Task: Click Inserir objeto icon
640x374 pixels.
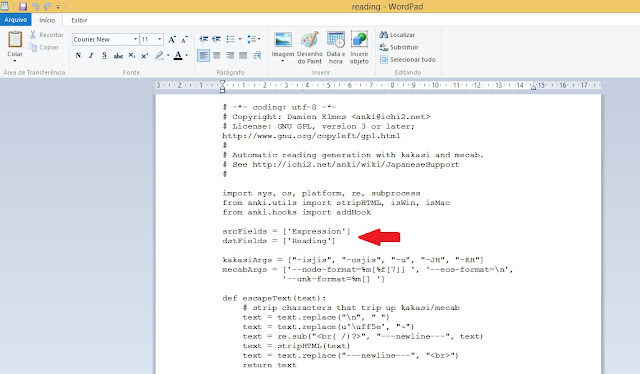Action: [x=359, y=47]
